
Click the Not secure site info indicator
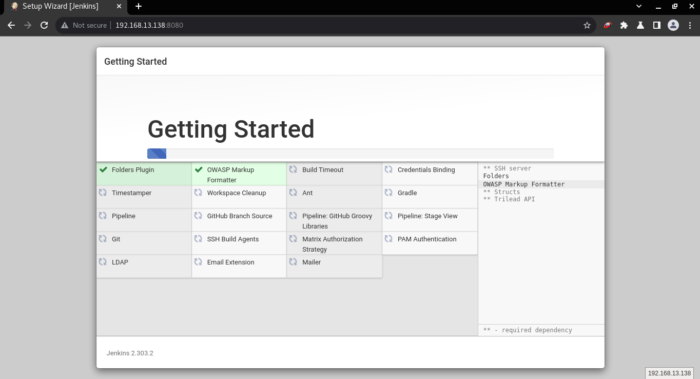(84, 25)
